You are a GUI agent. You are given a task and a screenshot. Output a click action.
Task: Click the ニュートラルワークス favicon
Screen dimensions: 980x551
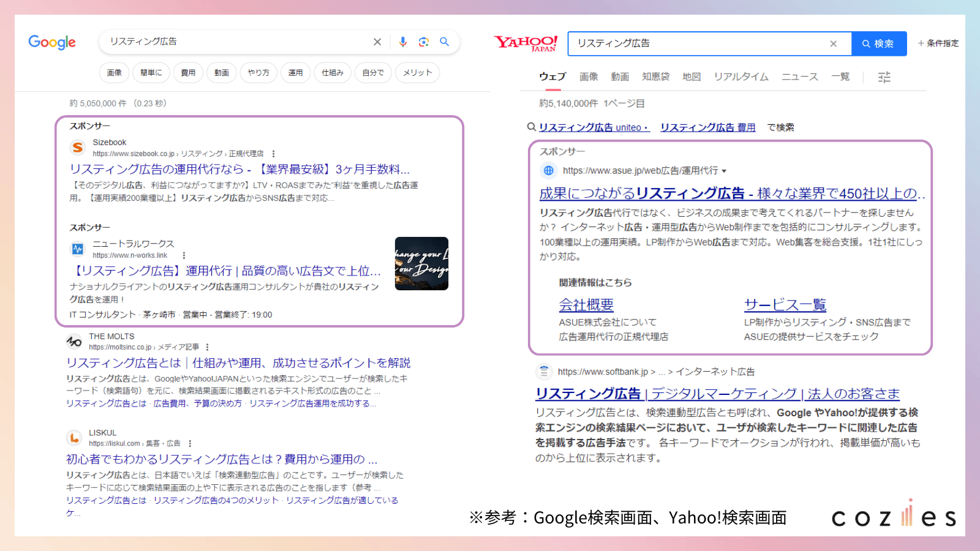(78, 249)
